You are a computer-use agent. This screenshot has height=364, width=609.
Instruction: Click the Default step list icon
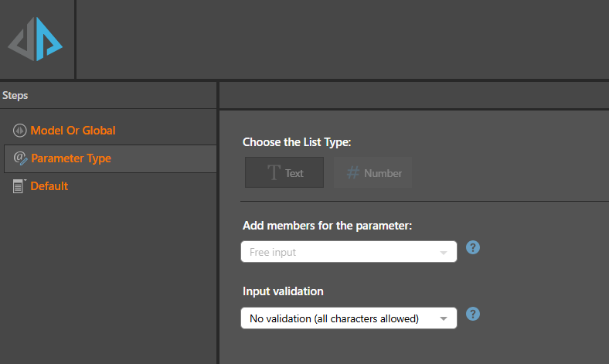tap(19, 186)
